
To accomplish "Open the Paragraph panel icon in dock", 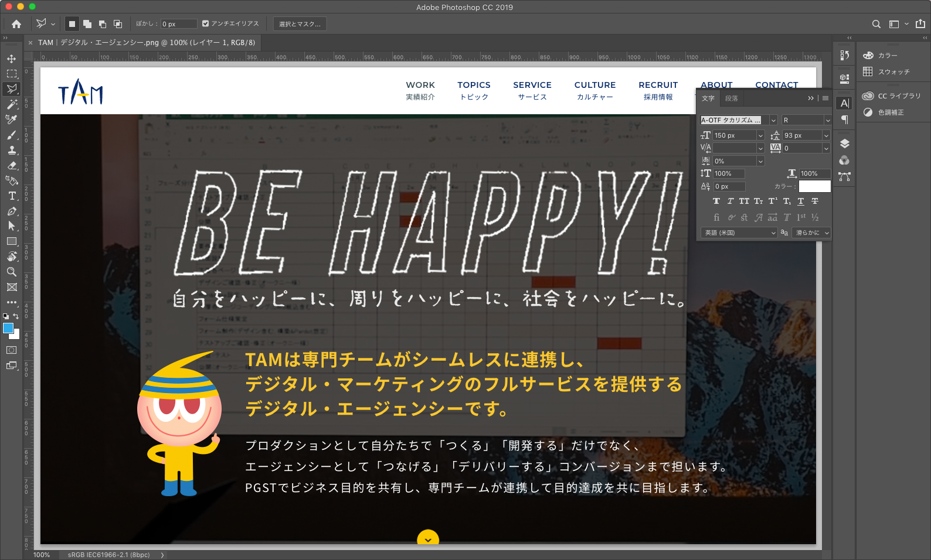I will (845, 119).
